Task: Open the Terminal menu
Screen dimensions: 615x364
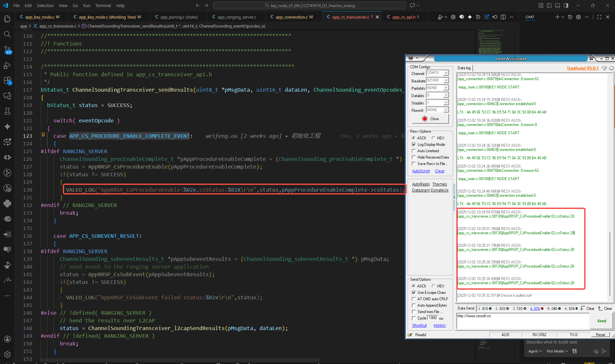Action: pyautogui.click(x=103, y=5)
